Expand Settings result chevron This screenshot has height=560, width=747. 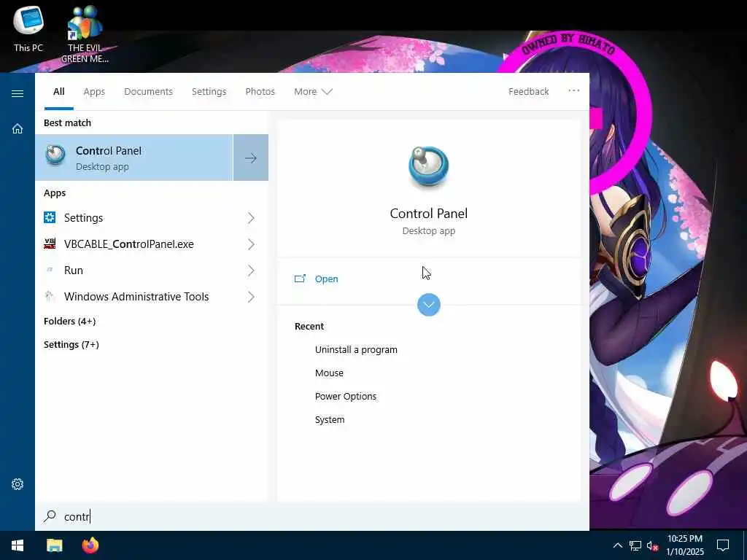tap(251, 217)
